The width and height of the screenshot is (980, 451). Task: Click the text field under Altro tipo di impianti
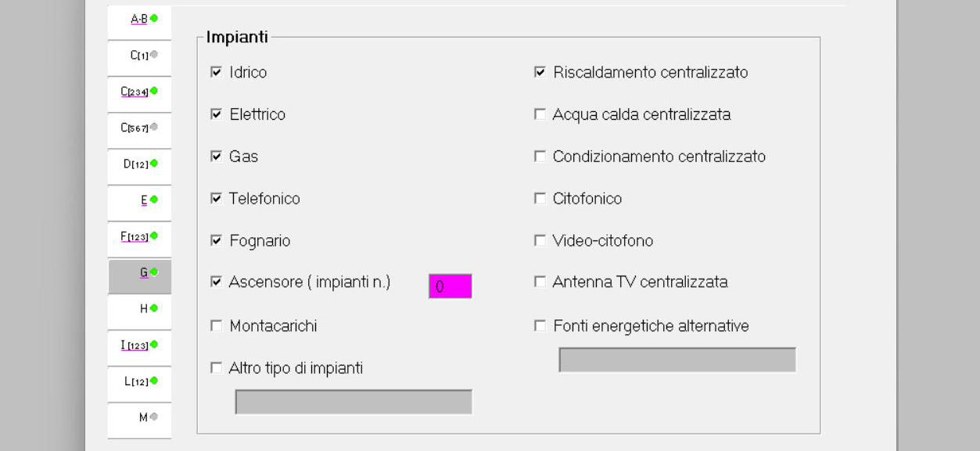[354, 402]
